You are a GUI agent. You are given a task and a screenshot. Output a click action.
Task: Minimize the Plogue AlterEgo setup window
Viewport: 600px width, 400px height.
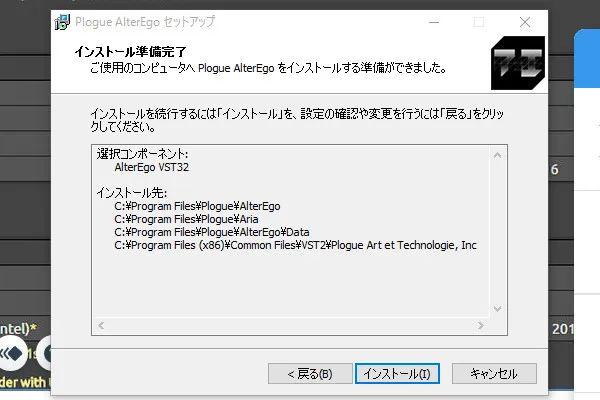[434, 22]
